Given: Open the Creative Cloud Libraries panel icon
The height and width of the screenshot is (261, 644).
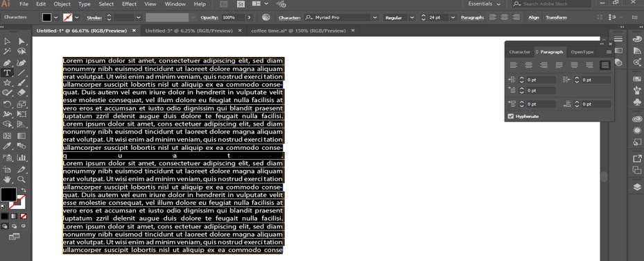Looking at the screenshot, I should 636,119.
